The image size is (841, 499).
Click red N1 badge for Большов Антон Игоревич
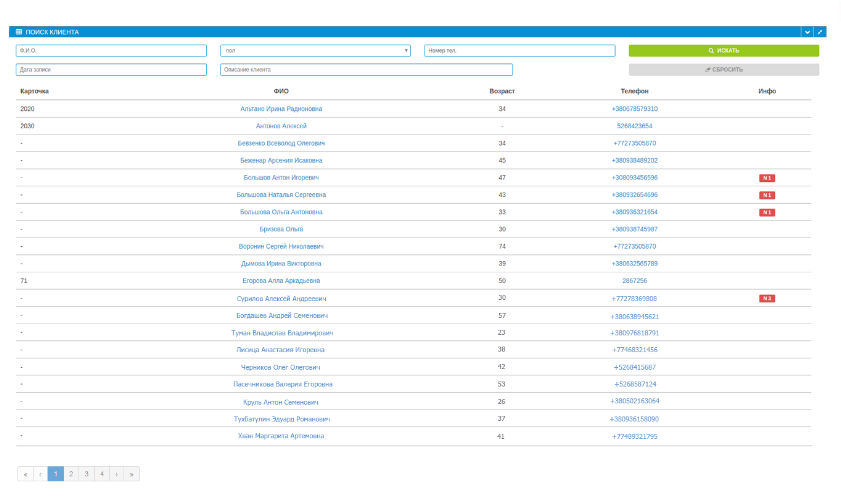coord(767,178)
